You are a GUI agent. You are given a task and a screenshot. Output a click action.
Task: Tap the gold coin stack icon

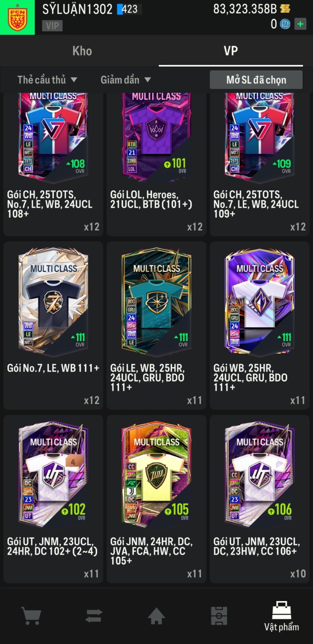tap(285, 9)
